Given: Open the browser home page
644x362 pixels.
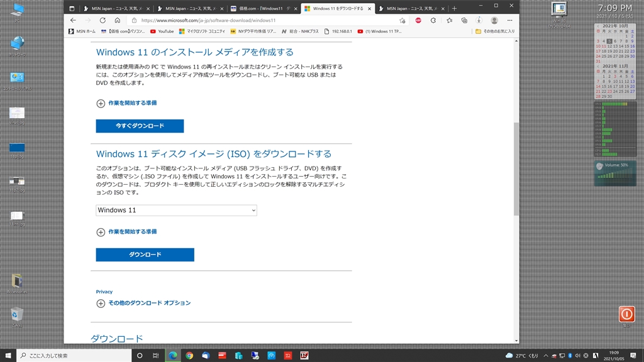Looking at the screenshot, I should (x=118, y=20).
